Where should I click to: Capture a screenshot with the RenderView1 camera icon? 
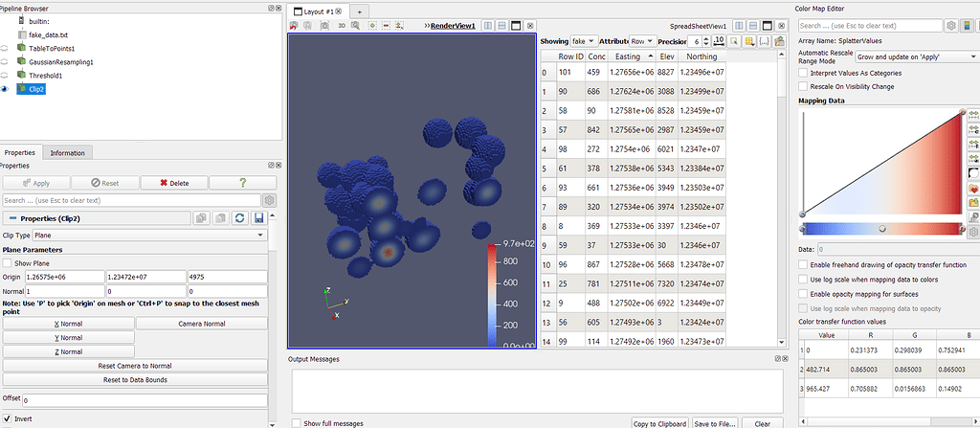point(325,26)
